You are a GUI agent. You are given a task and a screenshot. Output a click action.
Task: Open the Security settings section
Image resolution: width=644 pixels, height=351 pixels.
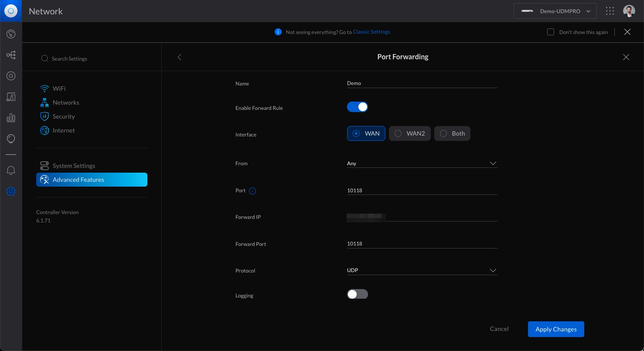pos(64,116)
